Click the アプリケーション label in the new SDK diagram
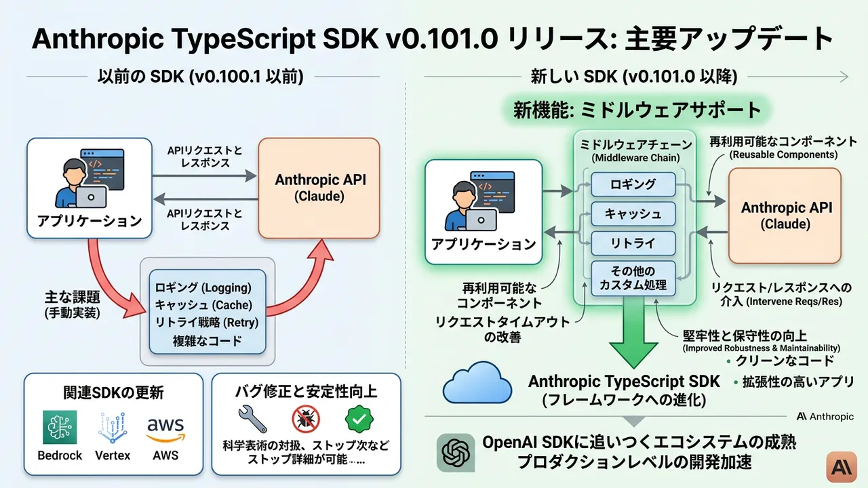Image resolution: width=868 pixels, height=488 pixels. pos(484,245)
